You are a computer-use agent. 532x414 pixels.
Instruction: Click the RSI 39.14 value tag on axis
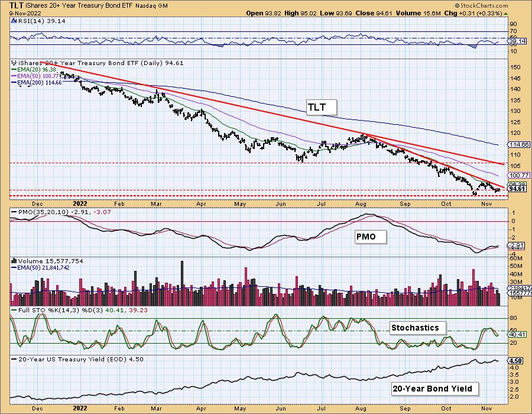(x=517, y=41)
